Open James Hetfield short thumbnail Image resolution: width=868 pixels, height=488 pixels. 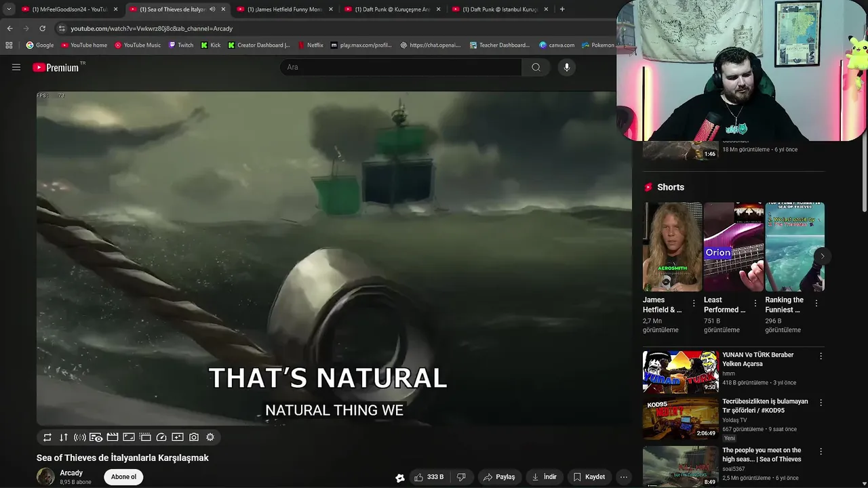pos(673,247)
